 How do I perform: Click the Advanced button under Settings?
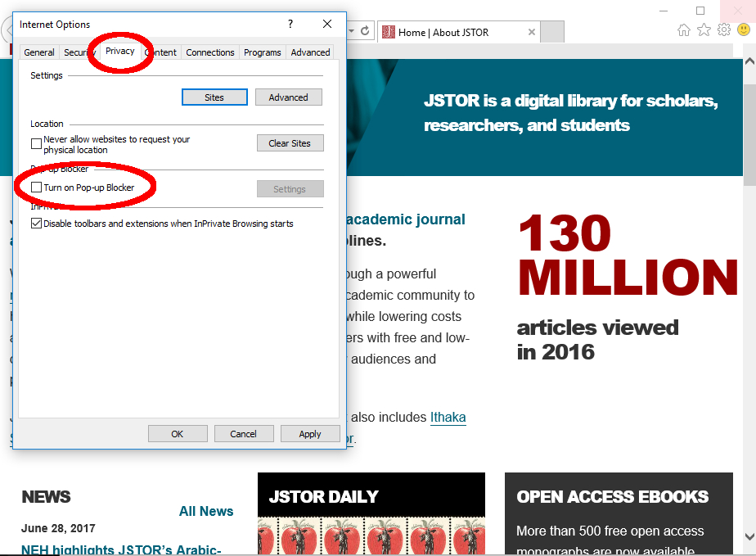pos(288,97)
